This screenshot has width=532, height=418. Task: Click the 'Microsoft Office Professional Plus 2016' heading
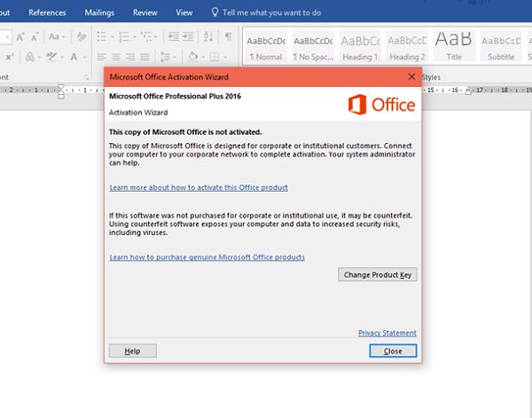tap(175, 96)
